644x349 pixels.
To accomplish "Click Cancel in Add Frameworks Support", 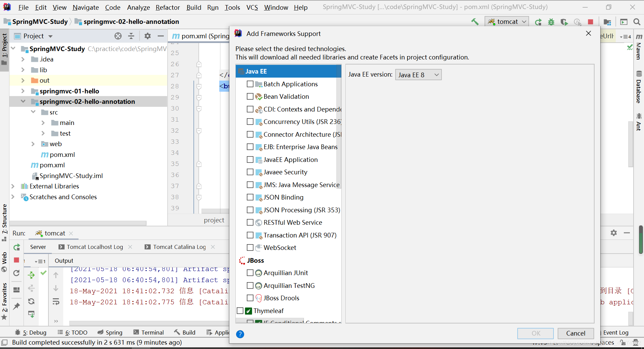I will click(576, 333).
